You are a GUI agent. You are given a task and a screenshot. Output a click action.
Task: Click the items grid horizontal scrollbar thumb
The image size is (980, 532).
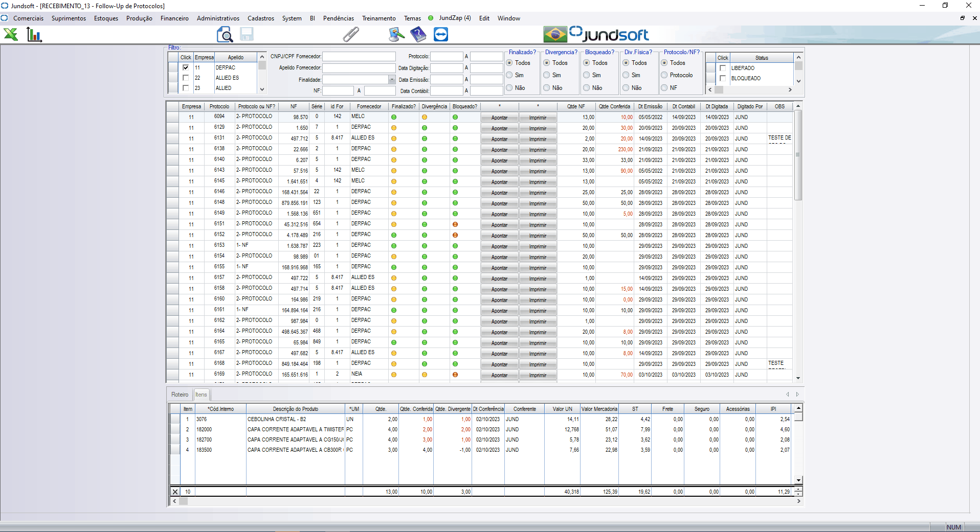[183, 501]
